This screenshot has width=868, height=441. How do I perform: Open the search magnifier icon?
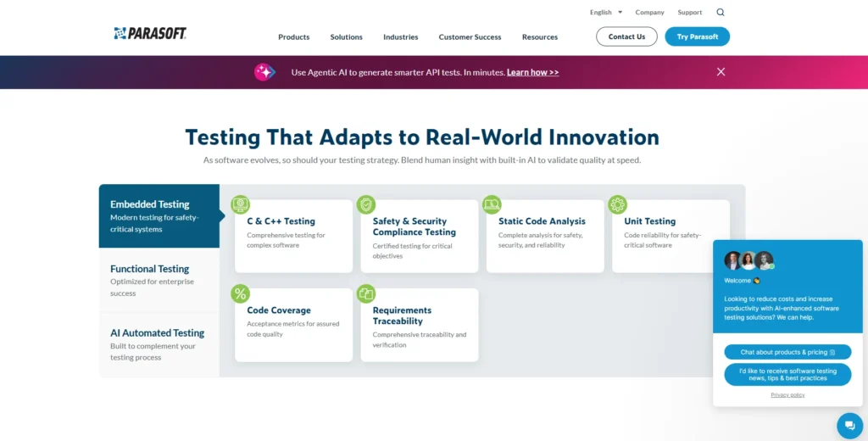point(721,12)
